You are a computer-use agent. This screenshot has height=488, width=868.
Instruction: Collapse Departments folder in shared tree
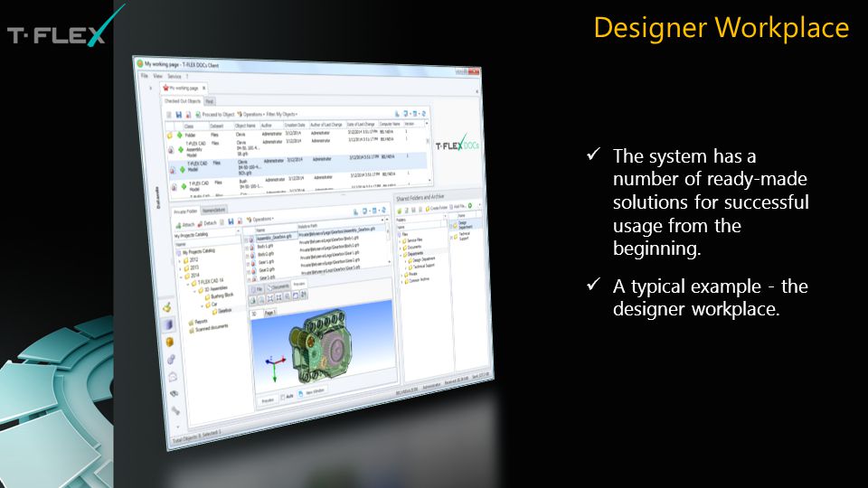click(401, 254)
